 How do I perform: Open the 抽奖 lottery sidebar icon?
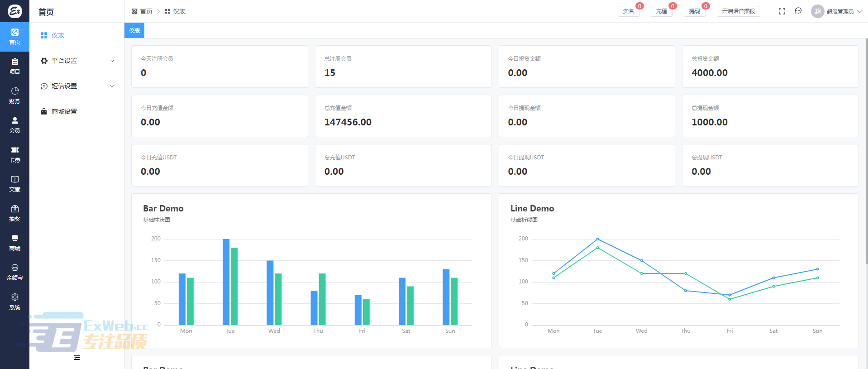(14, 213)
